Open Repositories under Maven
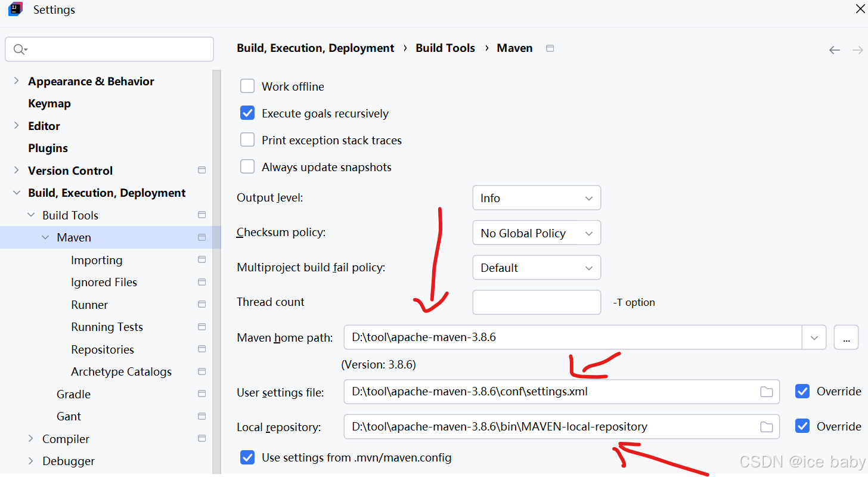The width and height of the screenshot is (868, 477). pyautogui.click(x=103, y=349)
